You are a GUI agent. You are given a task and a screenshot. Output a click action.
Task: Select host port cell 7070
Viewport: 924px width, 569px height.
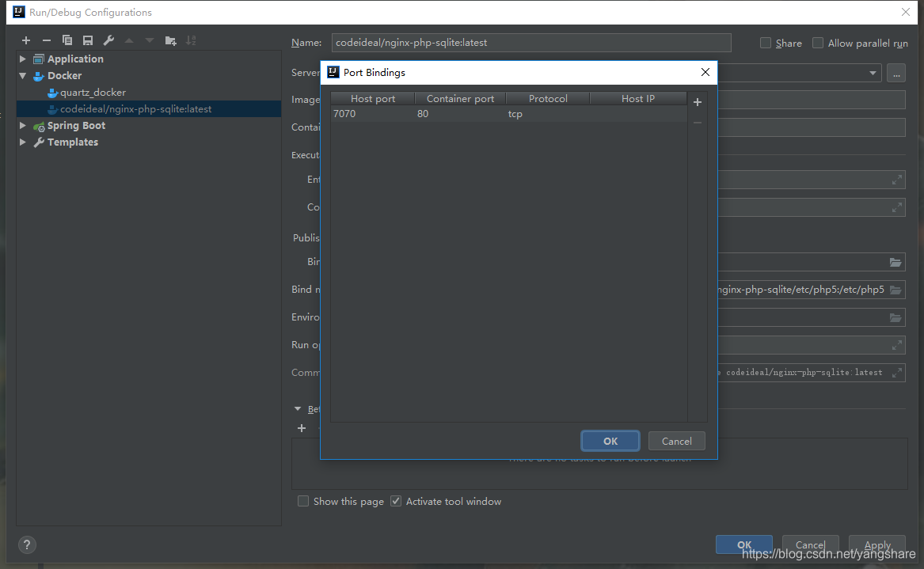click(x=373, y=114)
